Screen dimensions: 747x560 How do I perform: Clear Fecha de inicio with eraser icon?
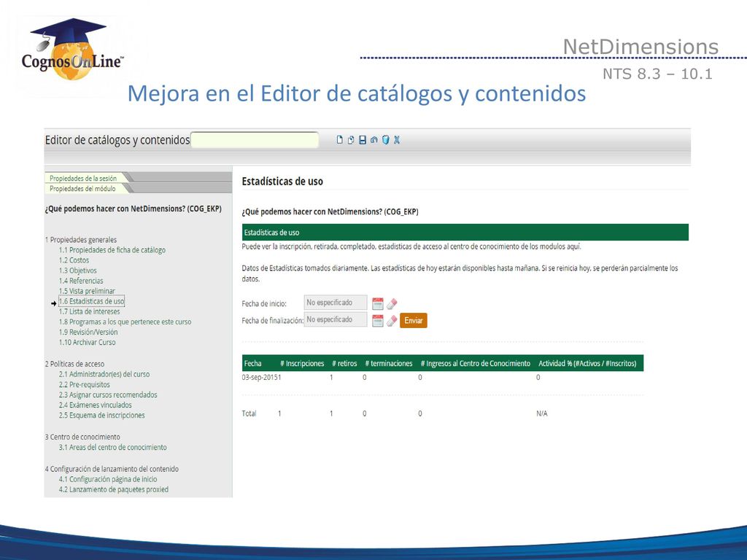click(392, 303)
